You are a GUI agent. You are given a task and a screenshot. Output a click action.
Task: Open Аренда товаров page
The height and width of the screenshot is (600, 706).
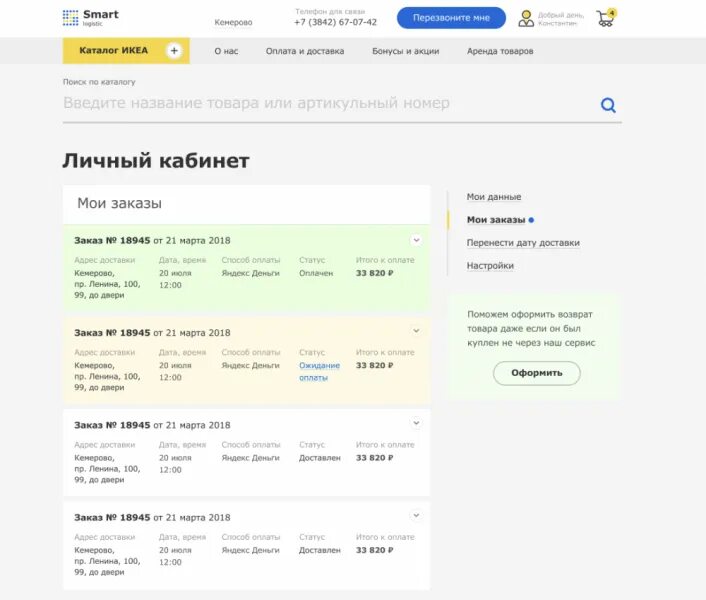(500, 51)
